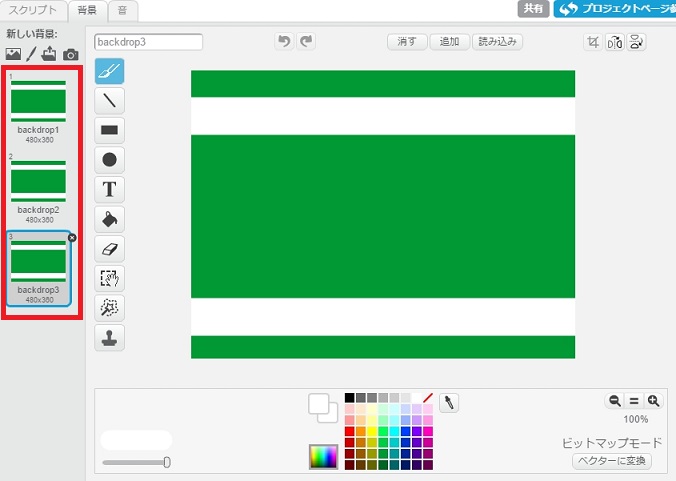Choose backdrop from library icon
This screenshot has height=481, width=676.
pos(13,54)
